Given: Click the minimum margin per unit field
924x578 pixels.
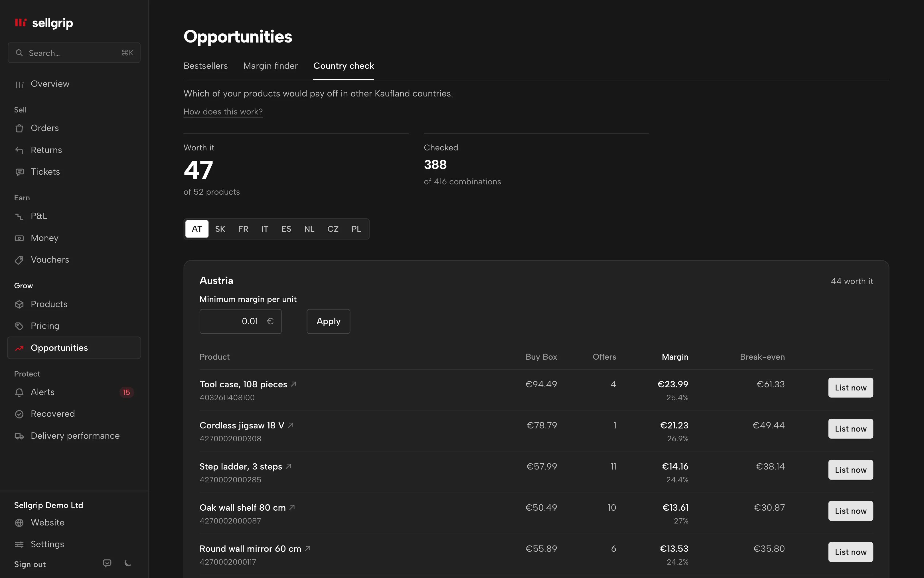Looking at the screenshot, I should pos(240,321).
